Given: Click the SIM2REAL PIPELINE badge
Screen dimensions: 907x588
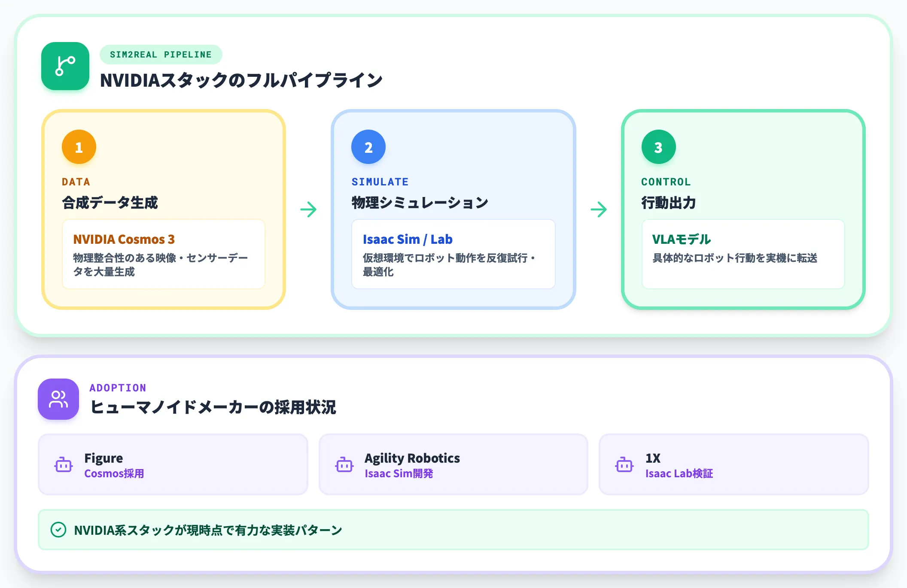Looking at the screenshot, I should point(161,55).
